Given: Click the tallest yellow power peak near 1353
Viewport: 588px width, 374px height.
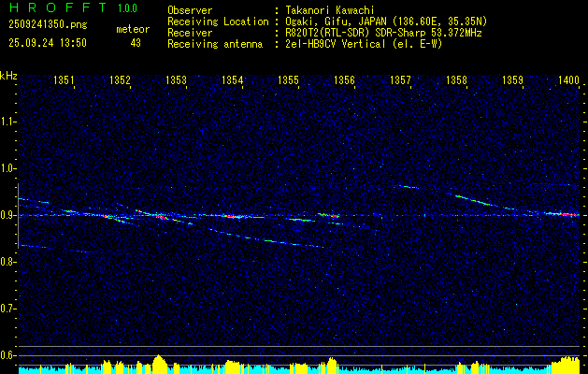Looking at the screenshot, I should click(x=159, y=364).
